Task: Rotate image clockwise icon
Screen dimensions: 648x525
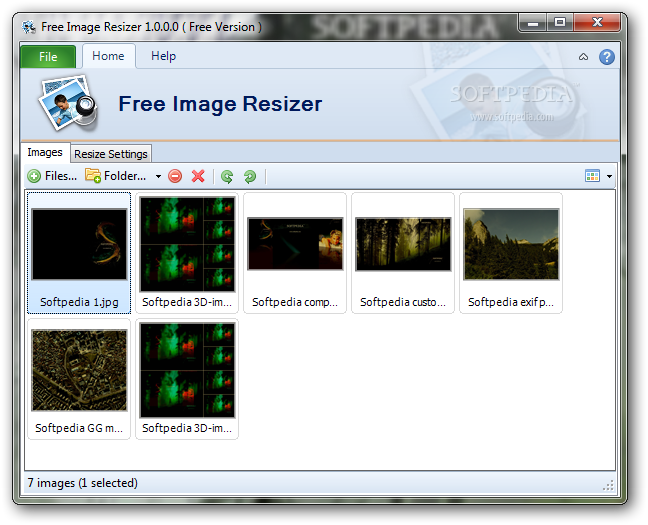Action: (x=250, y=177)
